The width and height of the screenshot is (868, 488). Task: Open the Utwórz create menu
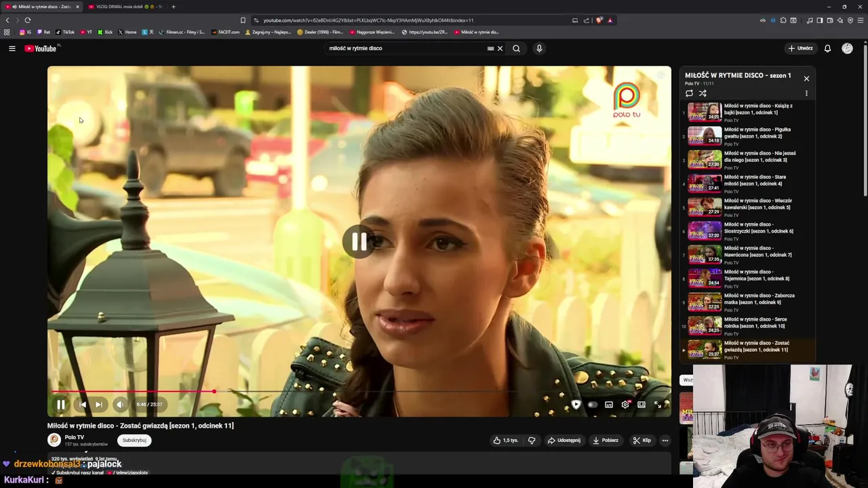tap(800, 48)
